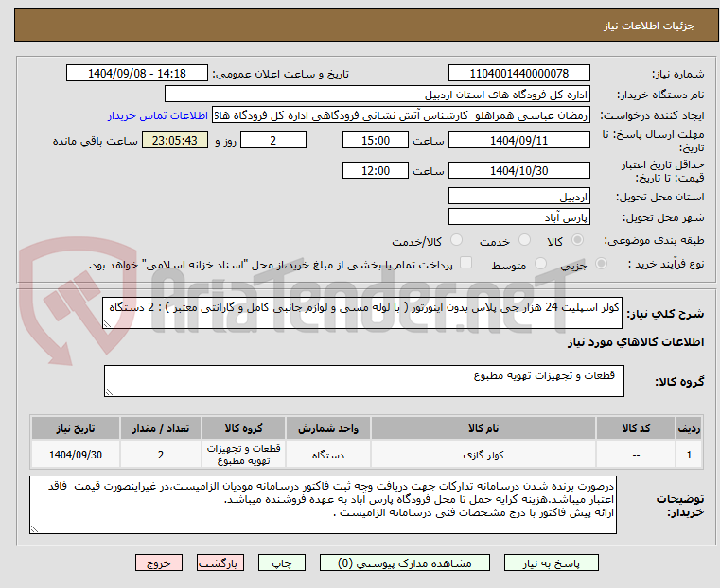Click the quantity cell showing 2 in table
This screenshot has height=588, width=720.
(x=161, y=455)
